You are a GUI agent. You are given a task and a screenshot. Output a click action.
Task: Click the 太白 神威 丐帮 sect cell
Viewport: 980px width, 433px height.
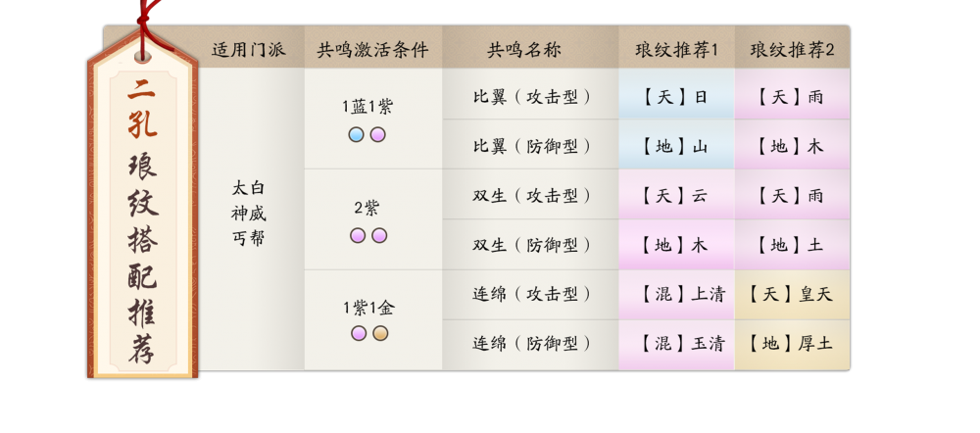click(x=249, y=213)
